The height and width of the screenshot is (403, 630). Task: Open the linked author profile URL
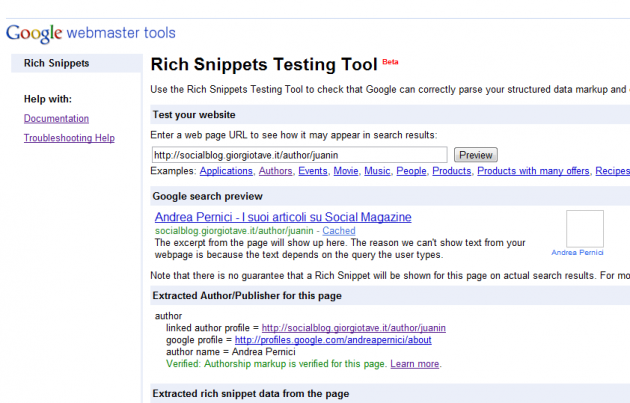354,328
